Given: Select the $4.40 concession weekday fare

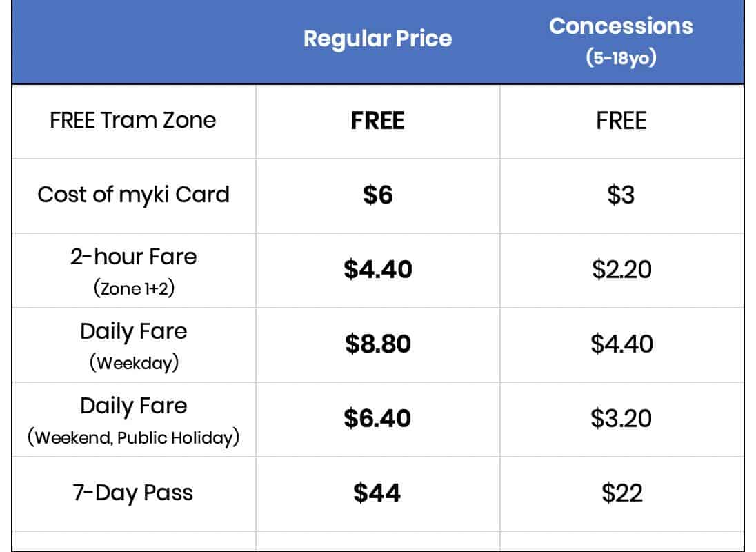Looking at the screenshot, I should pyautogui.click(x=621, y=344).
